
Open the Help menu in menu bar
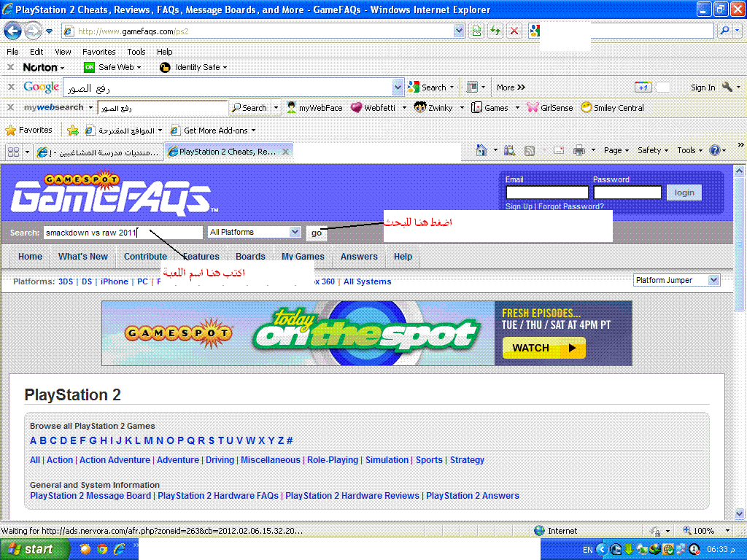164,52
